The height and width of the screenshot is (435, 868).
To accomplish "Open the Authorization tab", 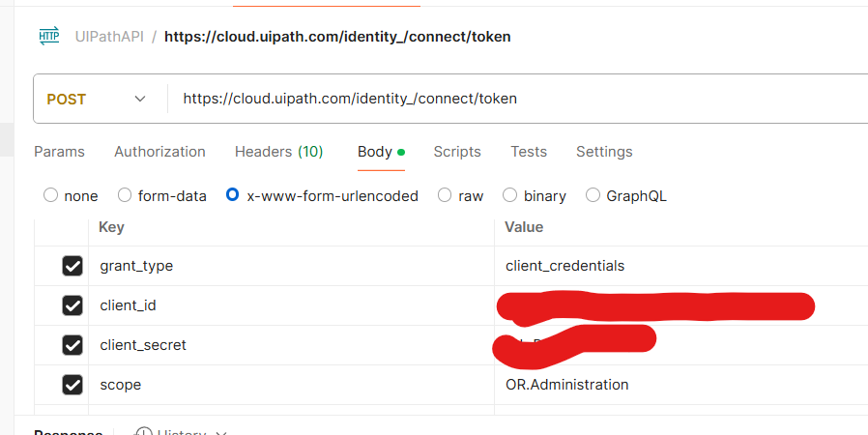I will point(159,152).
